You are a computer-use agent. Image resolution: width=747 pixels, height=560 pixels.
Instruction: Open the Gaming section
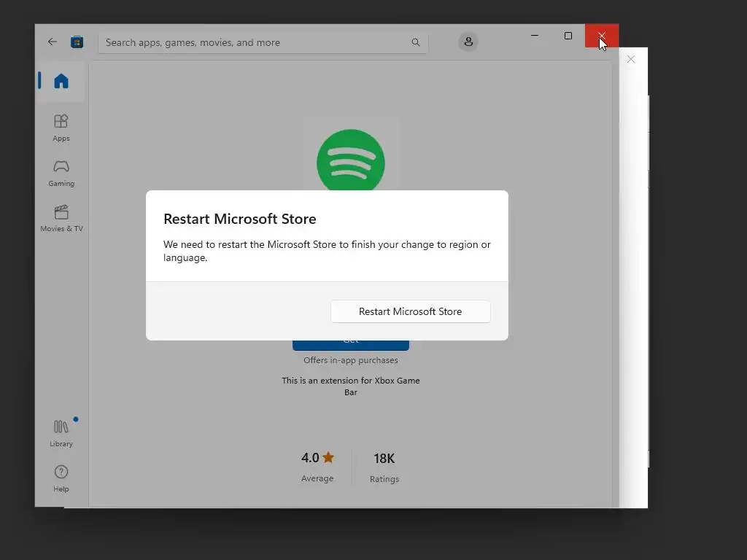pyautogui.click(x=61, y=174)
